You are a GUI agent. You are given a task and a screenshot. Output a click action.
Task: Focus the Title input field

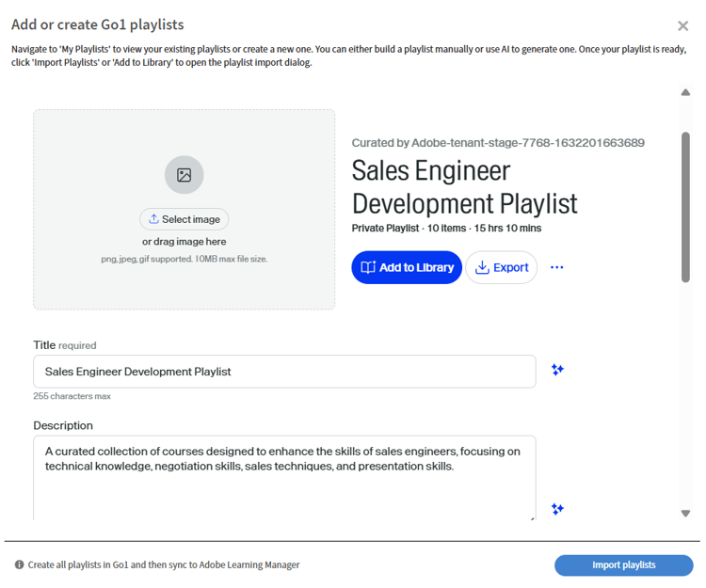pyautogui.click(x=284, y=372)
